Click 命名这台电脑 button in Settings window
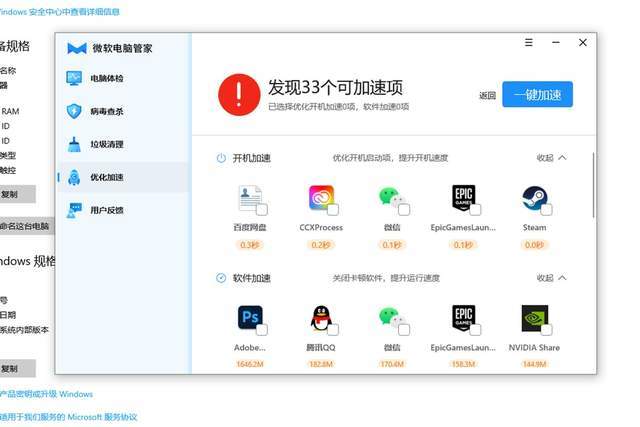 pos(25,226)
